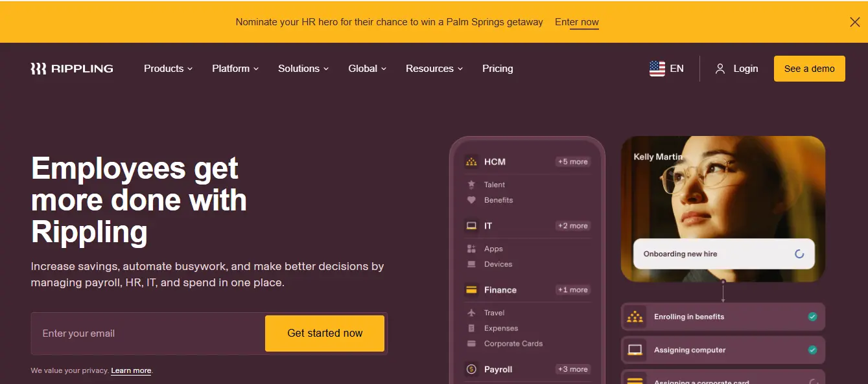Click the user icon beside Login

720,69
